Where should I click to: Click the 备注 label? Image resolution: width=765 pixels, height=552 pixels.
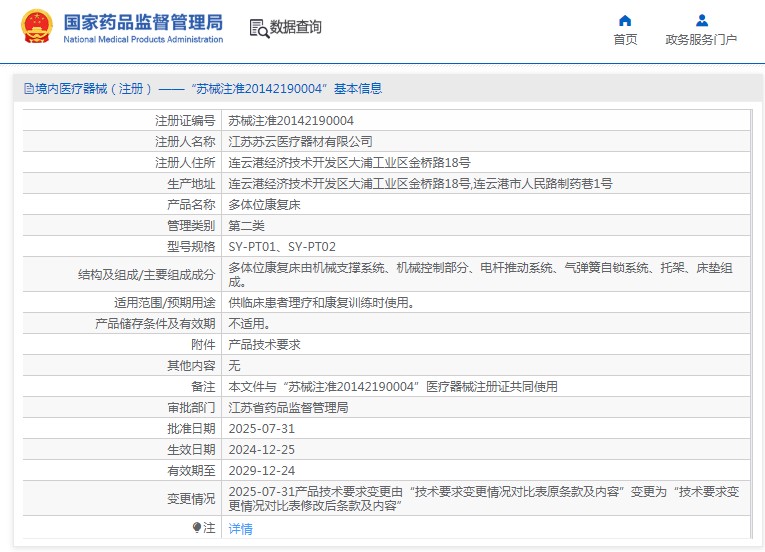coord(203,387)
